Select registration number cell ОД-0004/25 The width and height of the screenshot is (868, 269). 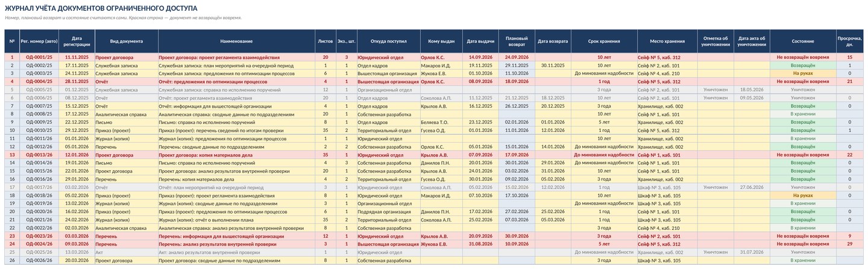[x=39, y=81]
